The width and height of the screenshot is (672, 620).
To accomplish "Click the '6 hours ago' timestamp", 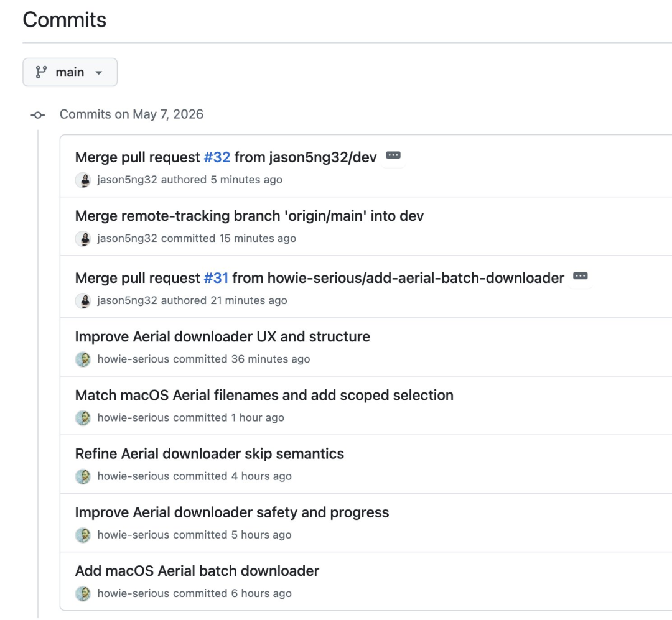I will pos(261,593).
